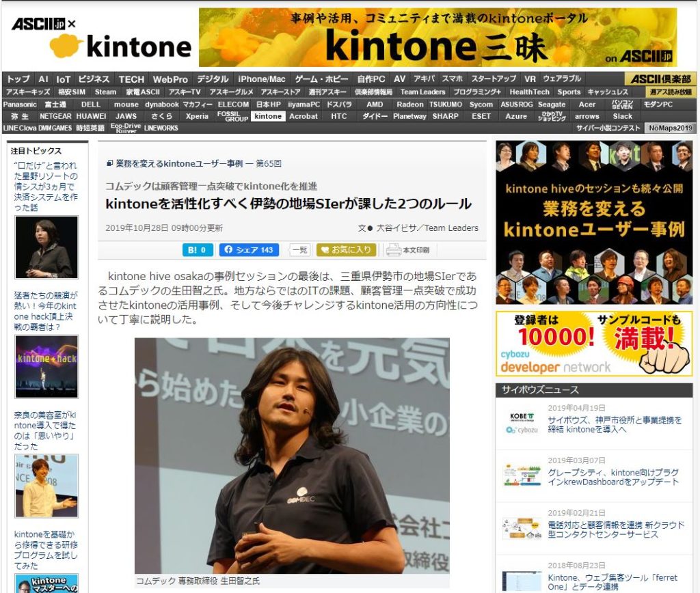Share the article on Facebook
The width and height of the screenshot is (700, 593).
point(249,250)
